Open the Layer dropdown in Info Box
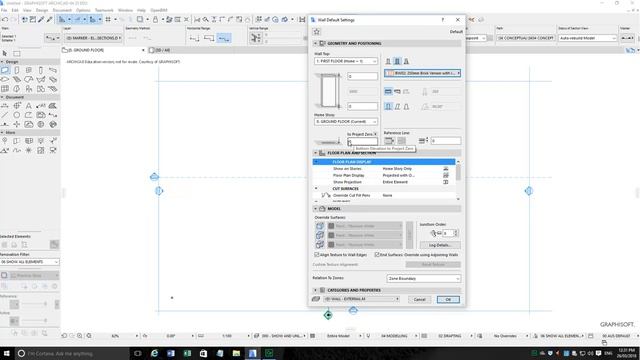 (93, 38)
